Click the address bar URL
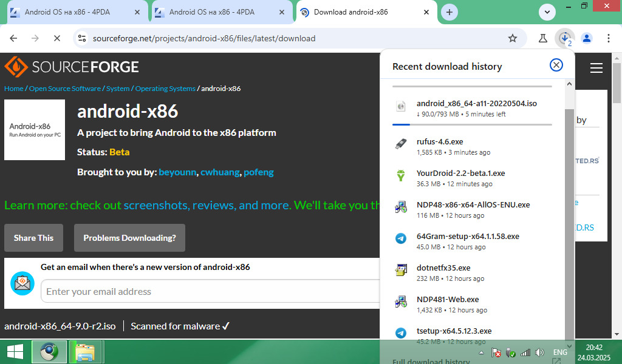The image size is (622, 364). (204, 38)
